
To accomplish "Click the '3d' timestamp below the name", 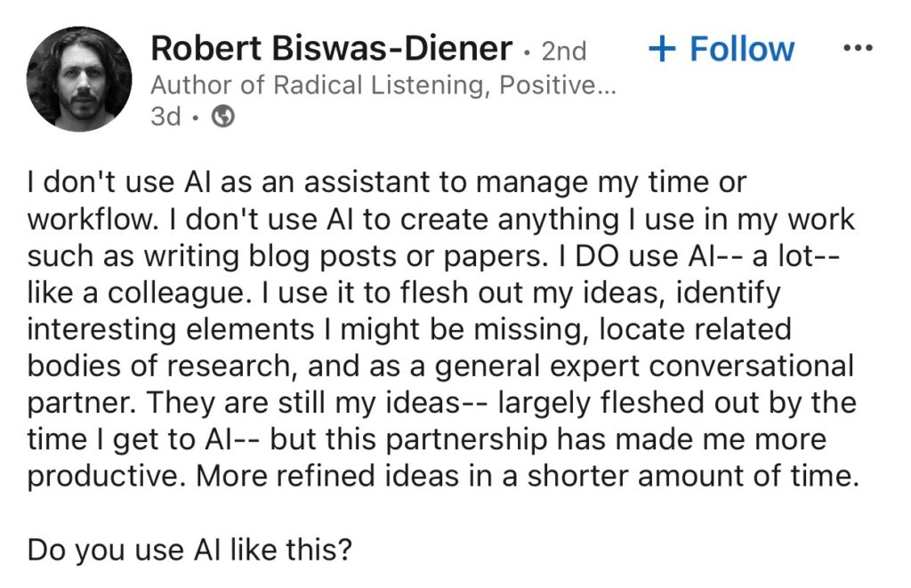I will pos(166,116).
